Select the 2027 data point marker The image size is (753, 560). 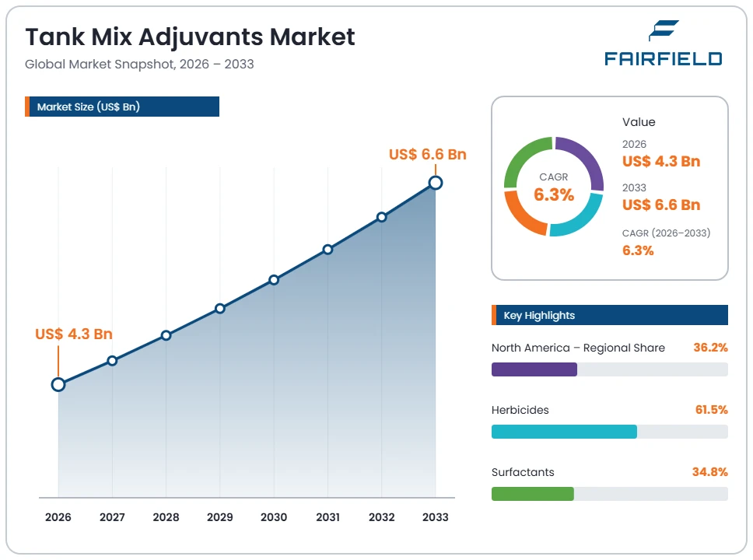112,361
